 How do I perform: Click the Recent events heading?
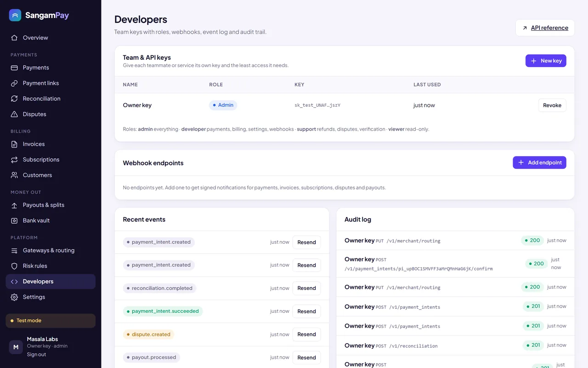pyautogui.click(x=144, y=219)
